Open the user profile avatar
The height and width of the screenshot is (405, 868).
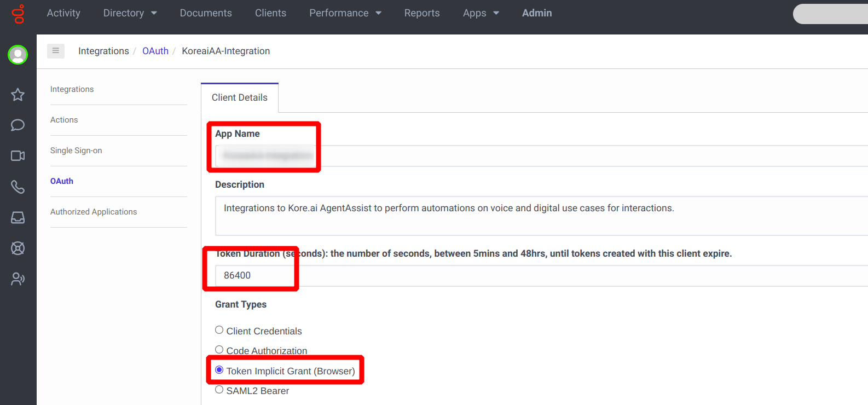(18, 55)
